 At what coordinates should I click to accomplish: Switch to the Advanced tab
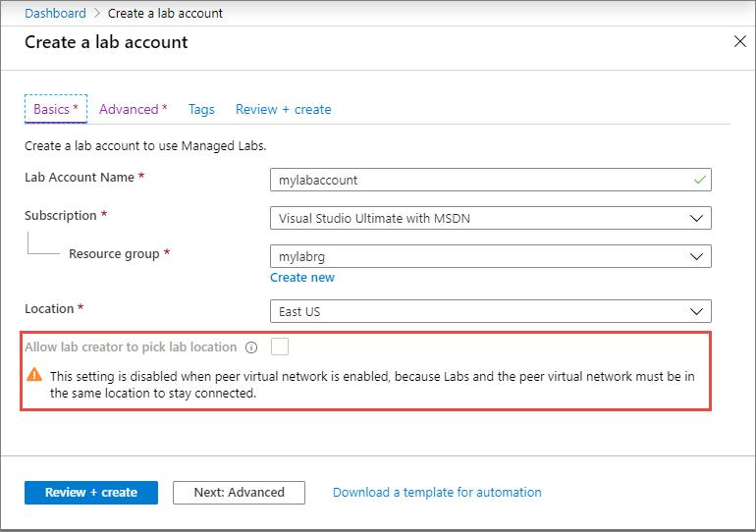click(134, 109)
